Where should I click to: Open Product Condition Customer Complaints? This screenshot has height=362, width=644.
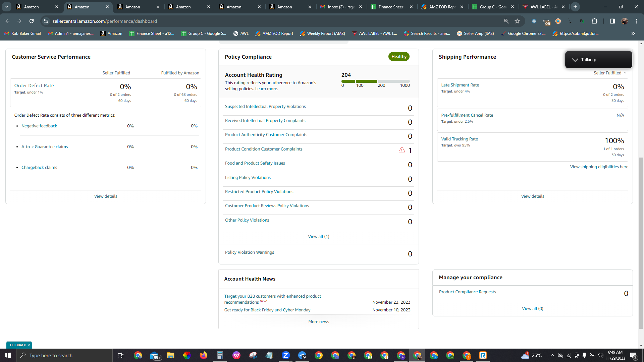click(x=264, y=149)
